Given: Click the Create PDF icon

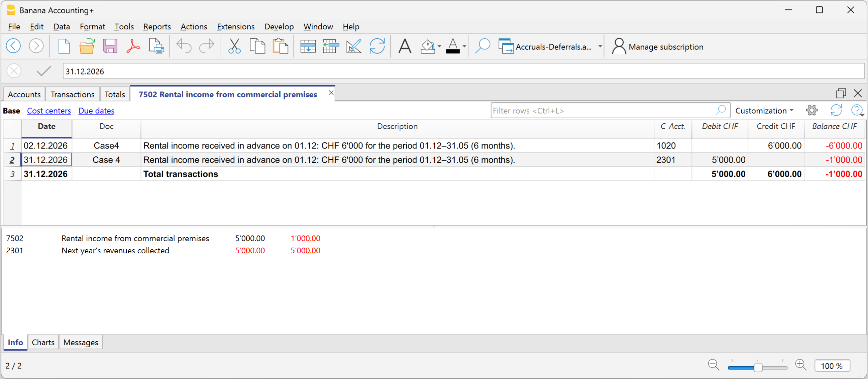Looking at the screenshot, I should [133, 46].
